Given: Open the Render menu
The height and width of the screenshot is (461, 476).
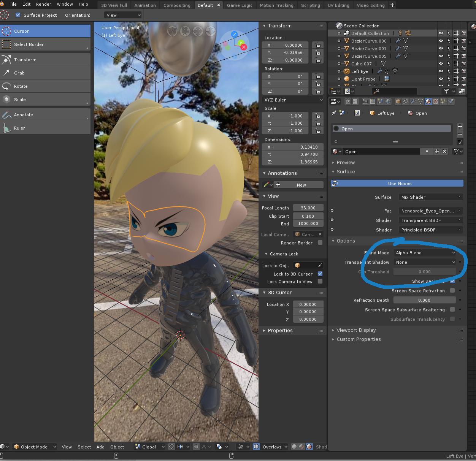Looking at the screenshot, I should [44, 4].
